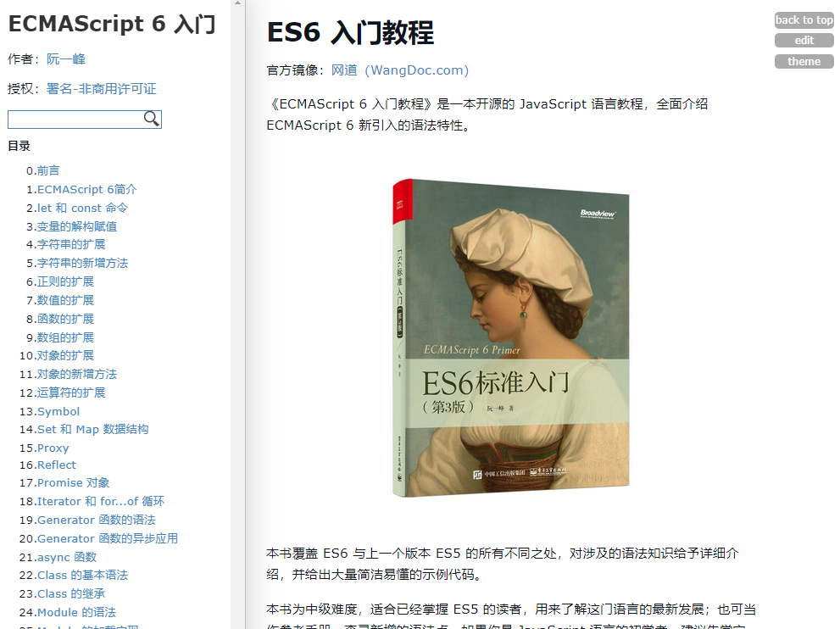
Task: Switch theme with the theme button
Action: [x=804, y=62]
